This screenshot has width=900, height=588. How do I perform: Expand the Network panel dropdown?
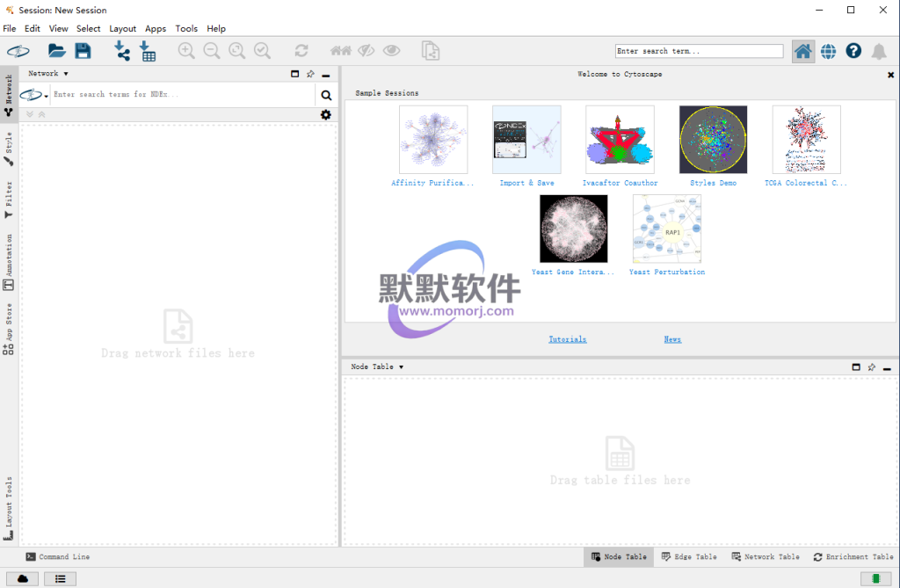(x=48, y=74)
